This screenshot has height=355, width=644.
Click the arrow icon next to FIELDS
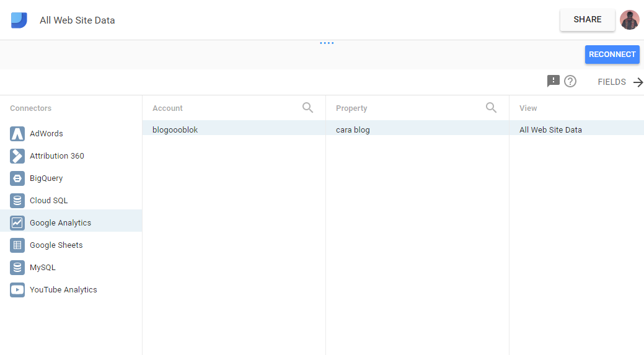pyautogui.click(x=638, y=82)
